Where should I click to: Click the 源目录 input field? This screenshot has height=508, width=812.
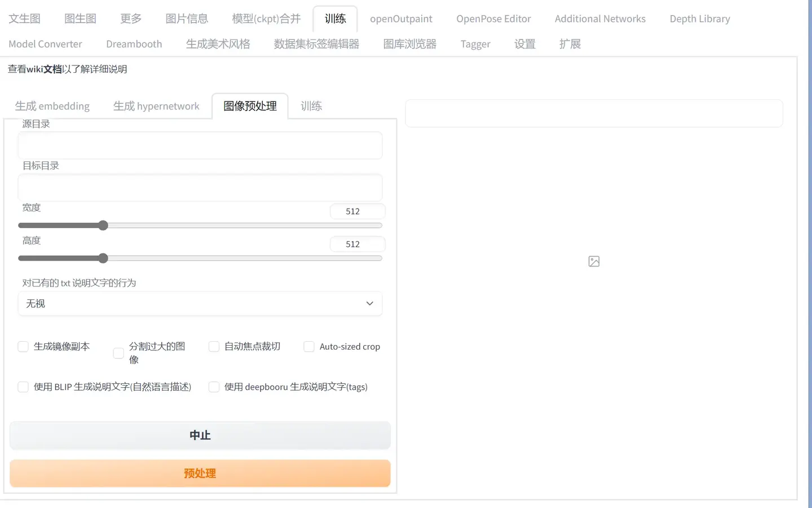(x=200, y=145)
